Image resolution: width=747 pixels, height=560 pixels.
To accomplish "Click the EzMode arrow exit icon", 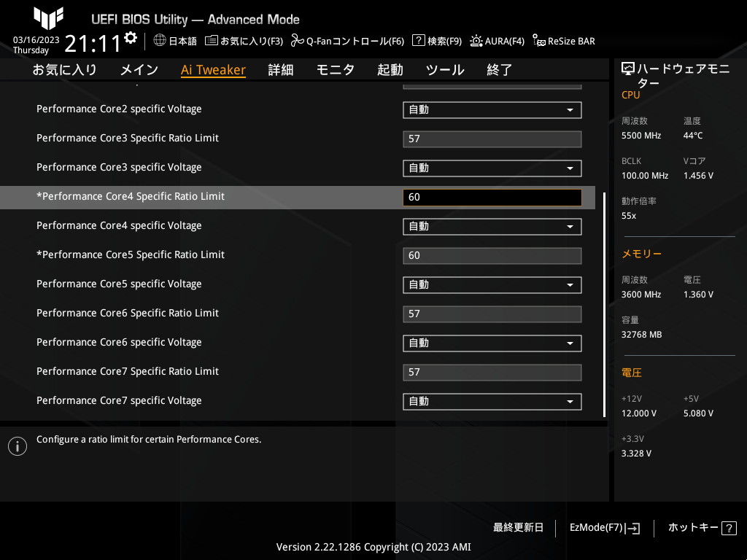I will tap(632, 528).
